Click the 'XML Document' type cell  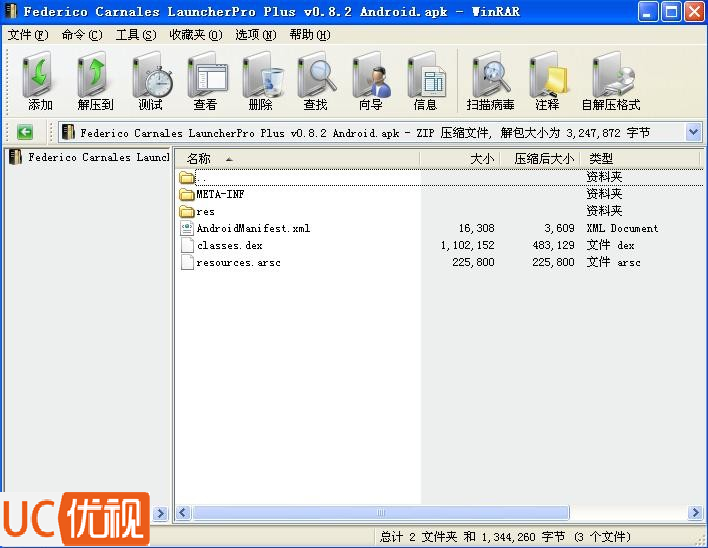click(x=622, y=228)
